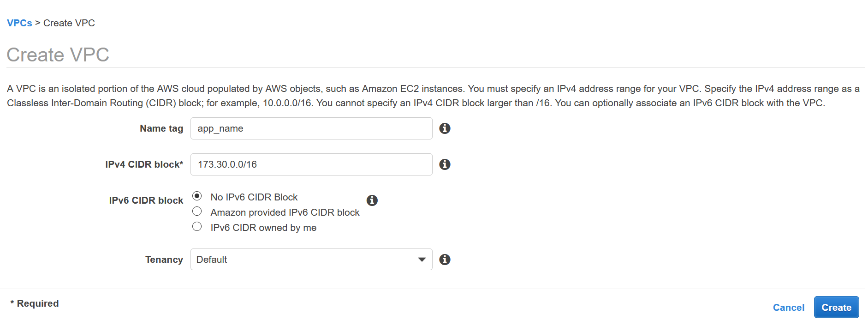Click the IPv4 CIDR block info icon
The width and height of the screenshot is (868, 327).
pos(445,164)
